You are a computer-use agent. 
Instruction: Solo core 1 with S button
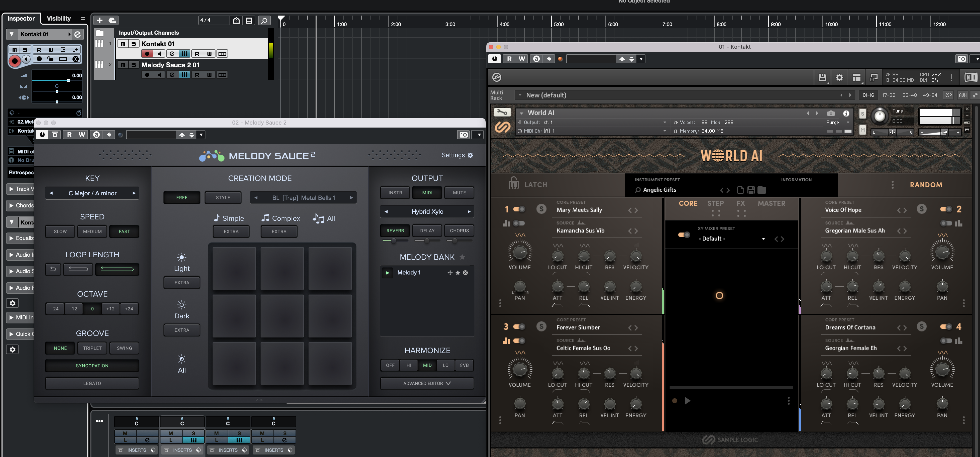point(541,209)
